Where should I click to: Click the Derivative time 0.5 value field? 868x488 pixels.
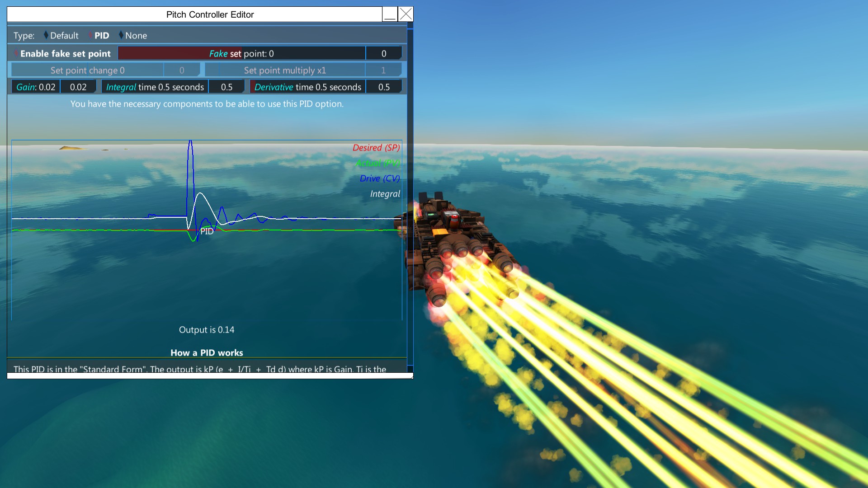(x=383, y=87)
